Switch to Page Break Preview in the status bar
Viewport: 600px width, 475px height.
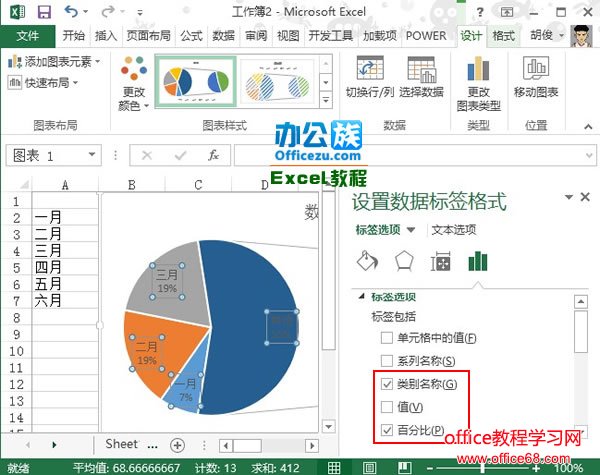click(x=404, y=468)
